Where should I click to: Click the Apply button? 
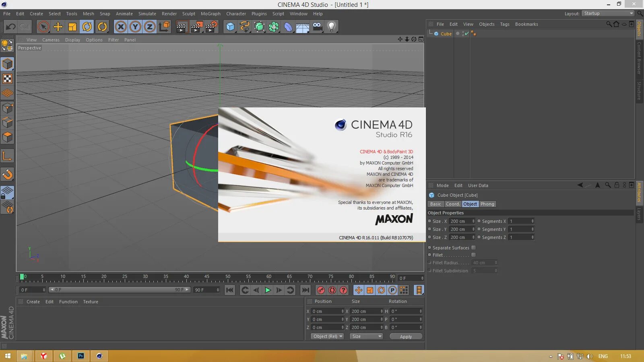[406, 336]
